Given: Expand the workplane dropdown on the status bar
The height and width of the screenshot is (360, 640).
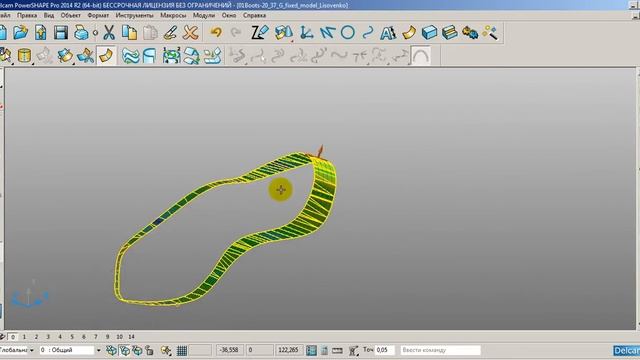Looking at the screenshot, I should (x=32, y=350).
